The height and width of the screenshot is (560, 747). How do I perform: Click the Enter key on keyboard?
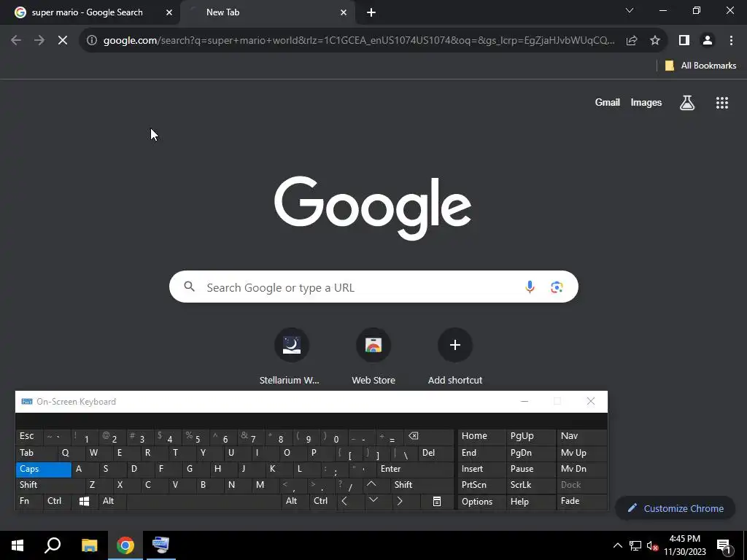coord(415,469)
